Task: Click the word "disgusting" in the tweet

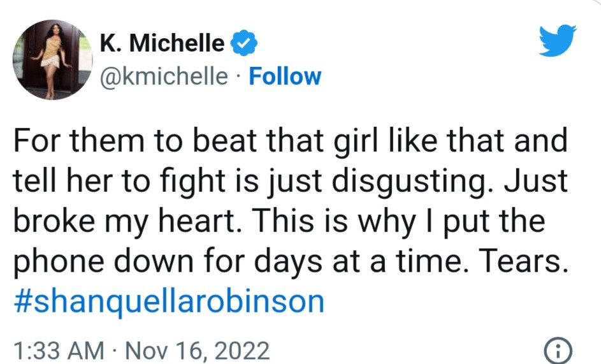Action: pos(422,182)
